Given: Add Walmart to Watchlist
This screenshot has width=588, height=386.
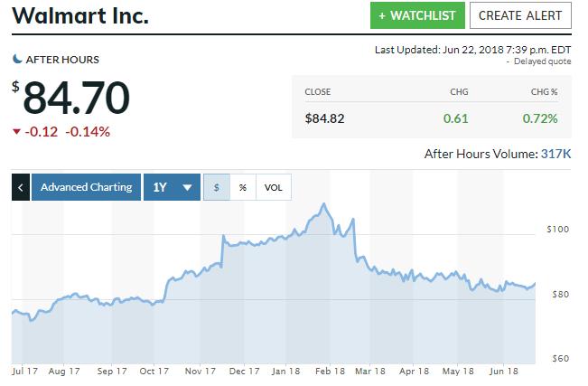Looking at the screenshot, I should (x=417, y=15).
